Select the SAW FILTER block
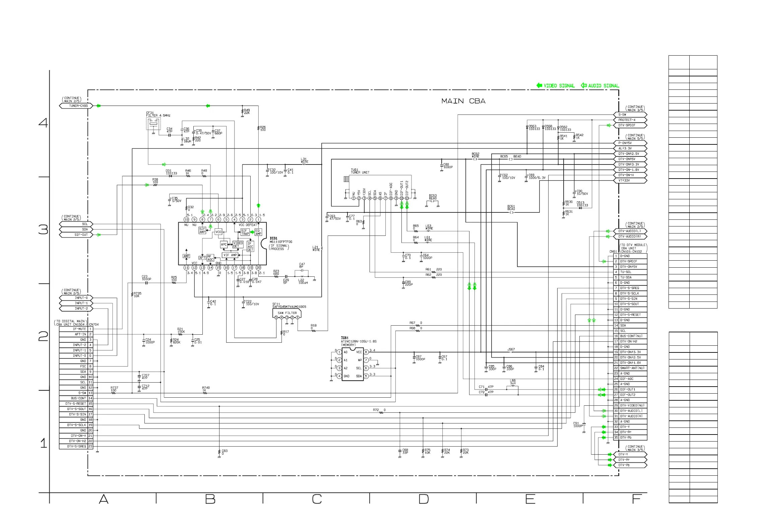Image resolution: width=760 pixels, height=532 pixels. coord(287,314)
